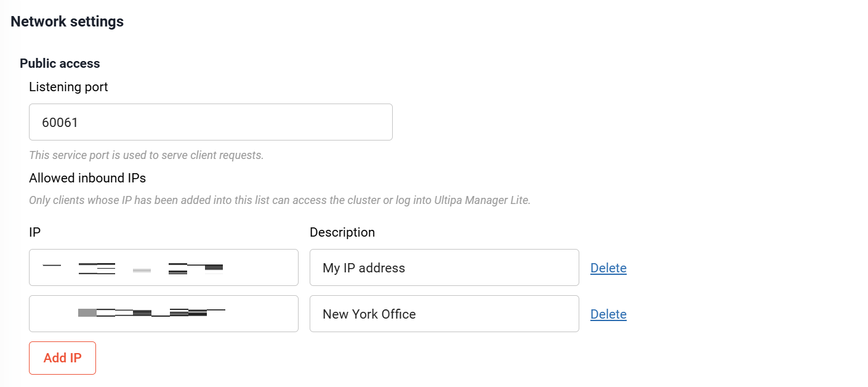Click the service port hint text
The image size is (868, 387).
(146, 155)
